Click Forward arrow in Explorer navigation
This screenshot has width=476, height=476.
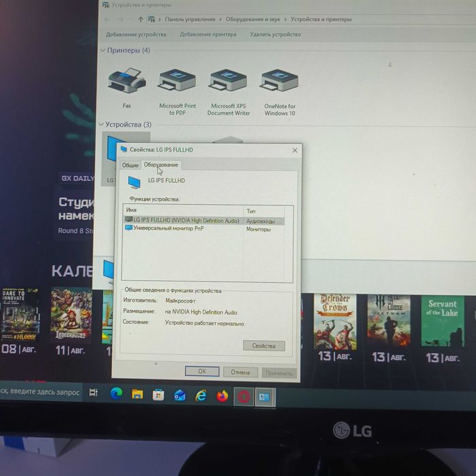(120, 20)
